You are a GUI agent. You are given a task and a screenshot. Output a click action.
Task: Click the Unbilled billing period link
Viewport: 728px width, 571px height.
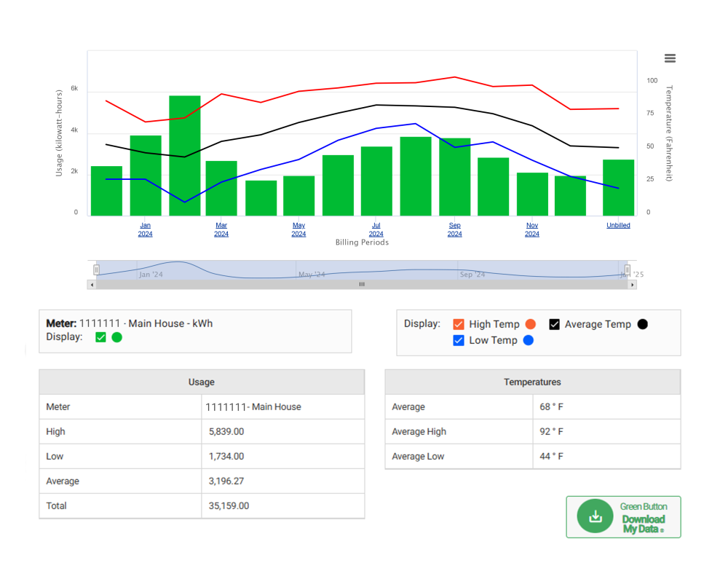click(x=618, y=224)
